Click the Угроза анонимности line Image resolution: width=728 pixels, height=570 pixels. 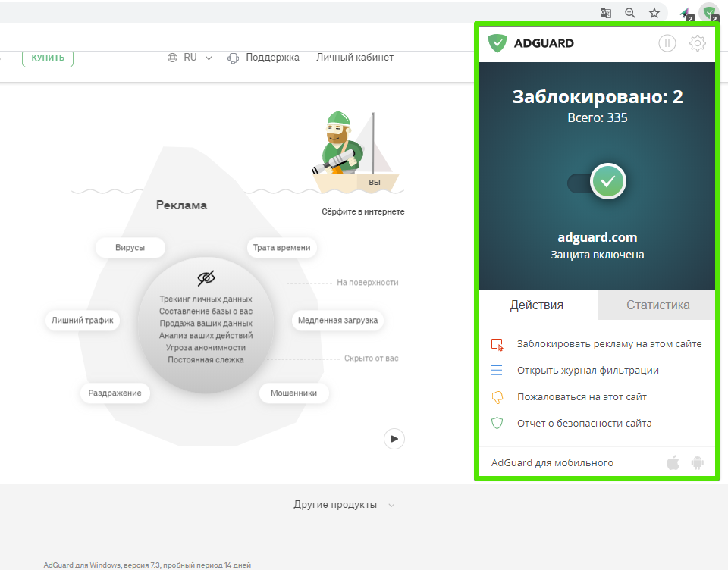click(x=206, y=348)
